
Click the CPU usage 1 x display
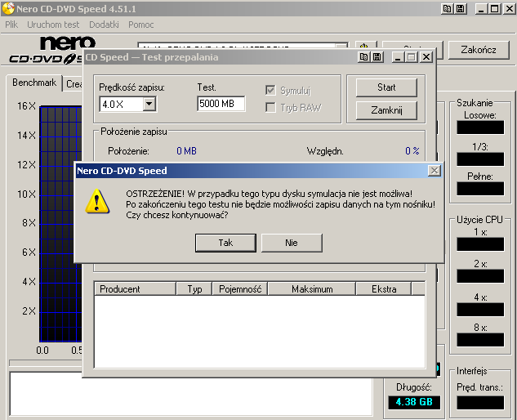[x=480, y=244]
